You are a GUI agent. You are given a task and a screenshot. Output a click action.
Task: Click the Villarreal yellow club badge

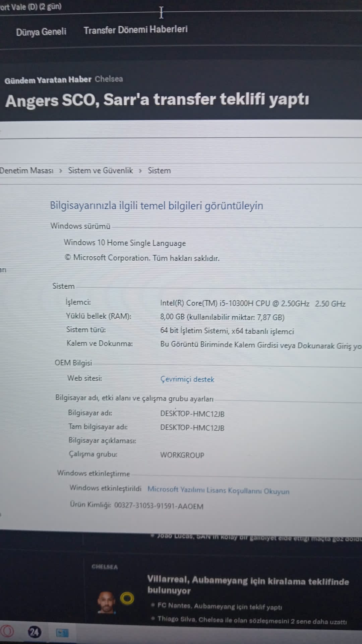pos(127,598)
